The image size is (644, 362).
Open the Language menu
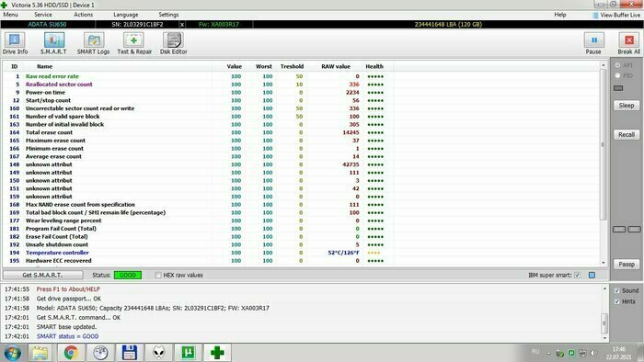click(x=126, y=15)
